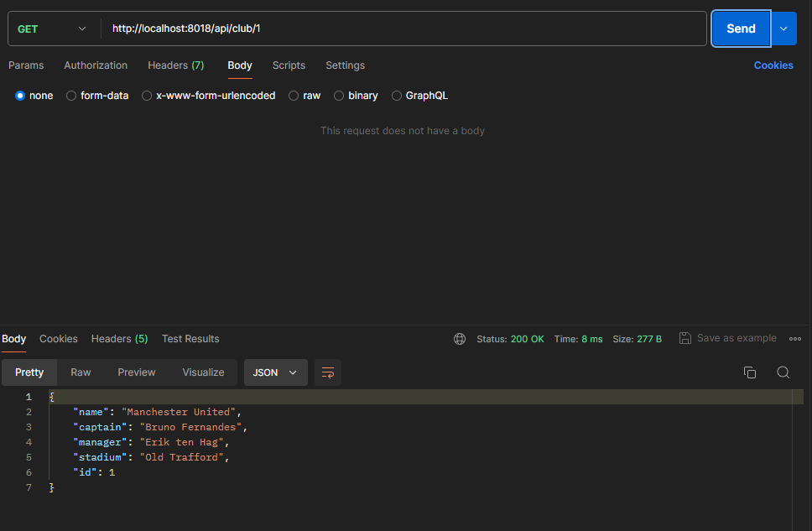Select the request Body tab
Image resolution: width=812 pixels, height=531 pixels.
click(240, 65)
